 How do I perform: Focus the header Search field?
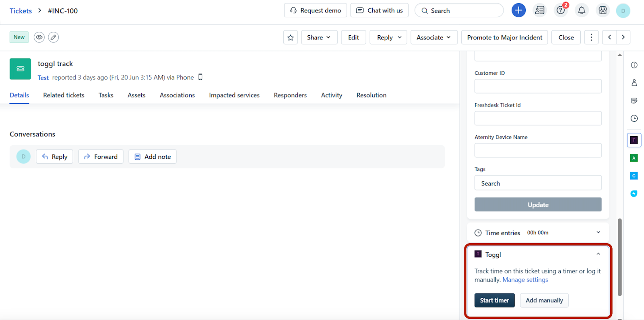click(x=459, y=10)
